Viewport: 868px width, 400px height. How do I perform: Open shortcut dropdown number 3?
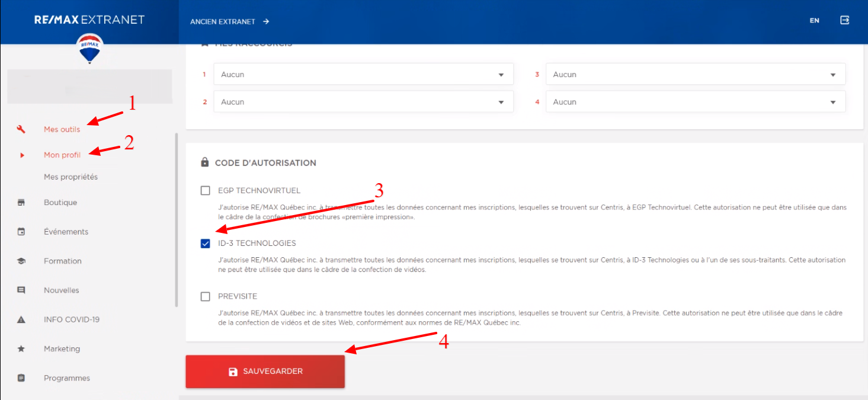click(x=696, y=75)
